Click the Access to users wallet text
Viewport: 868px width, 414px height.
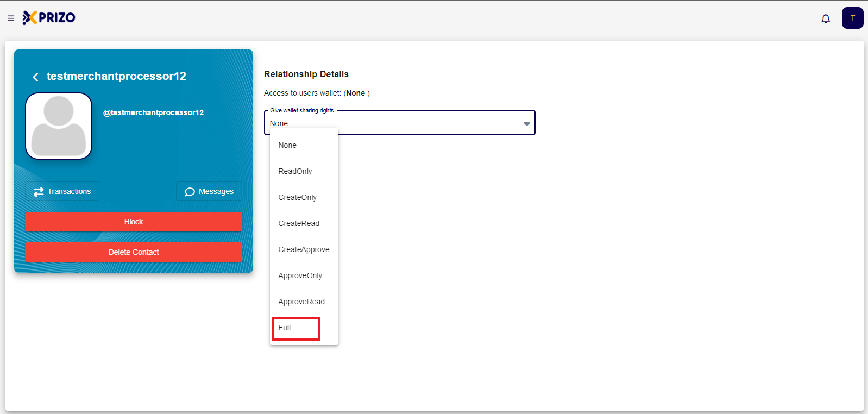click(317, 93)
